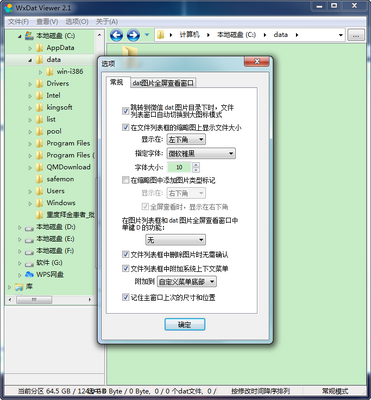Viewport: 371px width, 400px height.
Task: Collapse the data folder node
Action: click(x=30, y=60)
